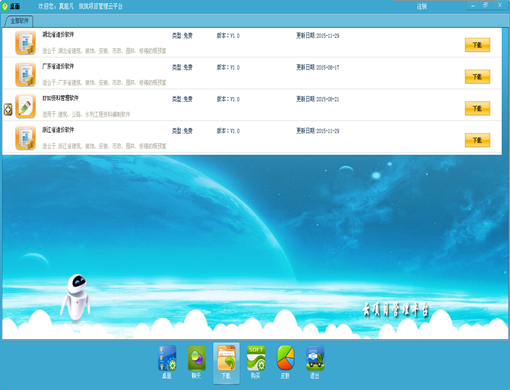Select the 浙江省造价软件 title text
Screen dimensions: 510x390
(58, 129)
